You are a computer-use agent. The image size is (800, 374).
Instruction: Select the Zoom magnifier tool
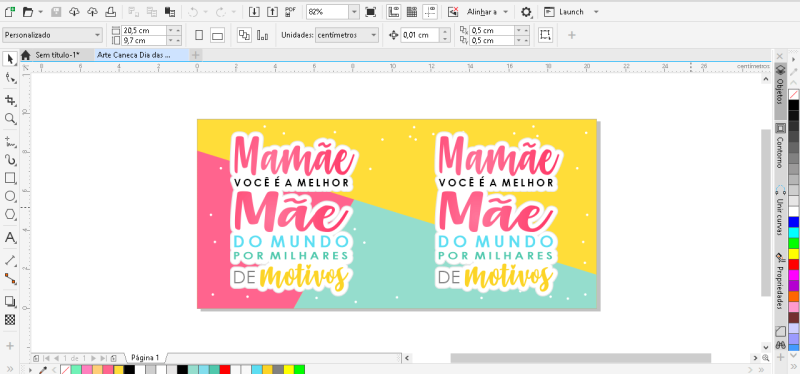[x=10, y=119]
